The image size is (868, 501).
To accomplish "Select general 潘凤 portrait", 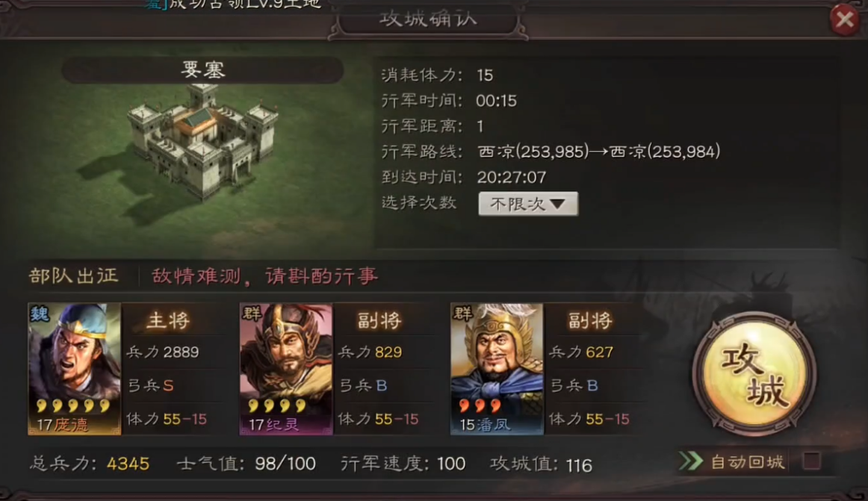I will 497,368.
